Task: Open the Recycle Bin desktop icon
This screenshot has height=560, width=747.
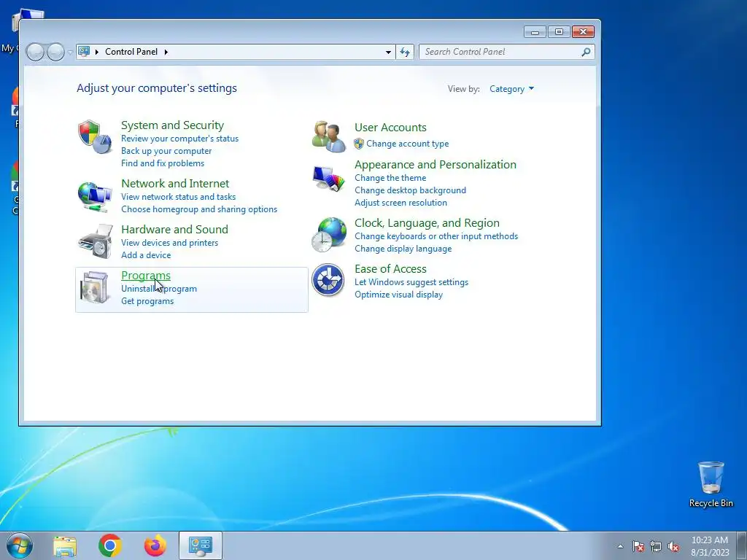Action: (x=711, y=484)
